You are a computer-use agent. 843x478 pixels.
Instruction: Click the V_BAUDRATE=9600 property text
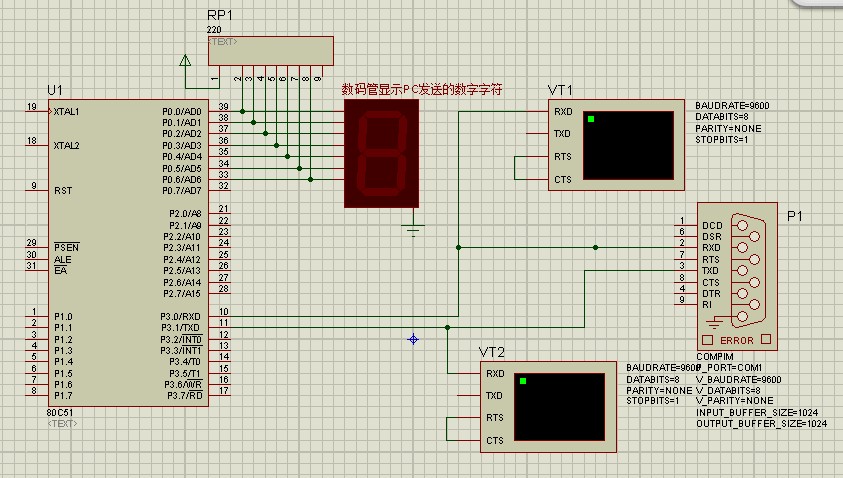(739, 380)
